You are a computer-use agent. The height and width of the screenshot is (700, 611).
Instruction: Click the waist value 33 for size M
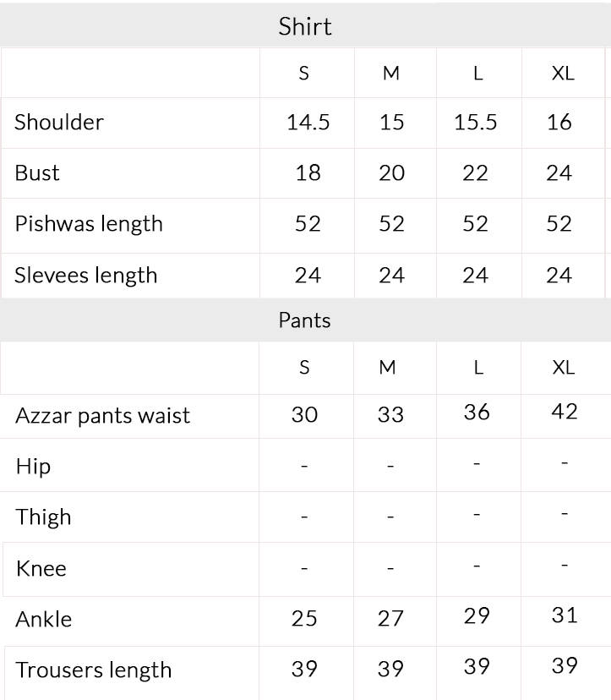point(390,415)
